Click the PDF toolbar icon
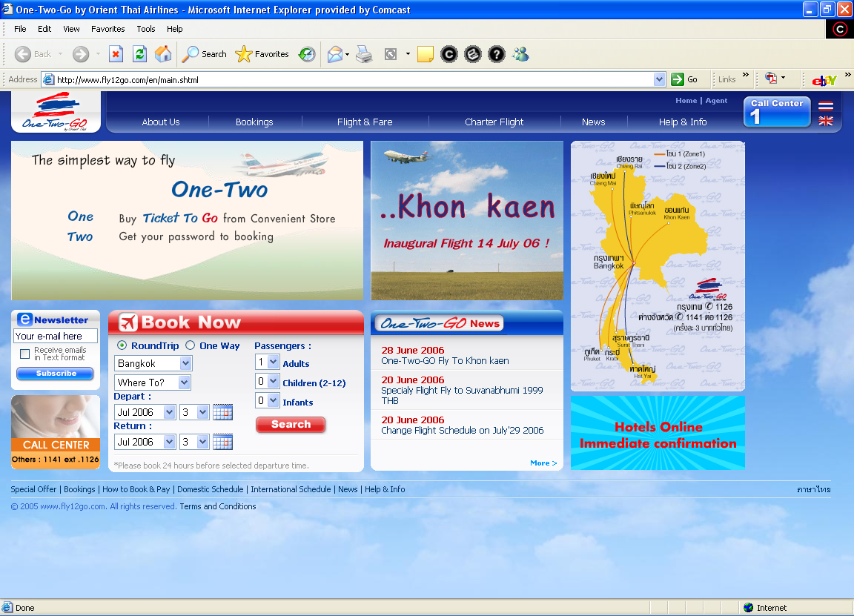854x616 pixels. click(771, 79)
